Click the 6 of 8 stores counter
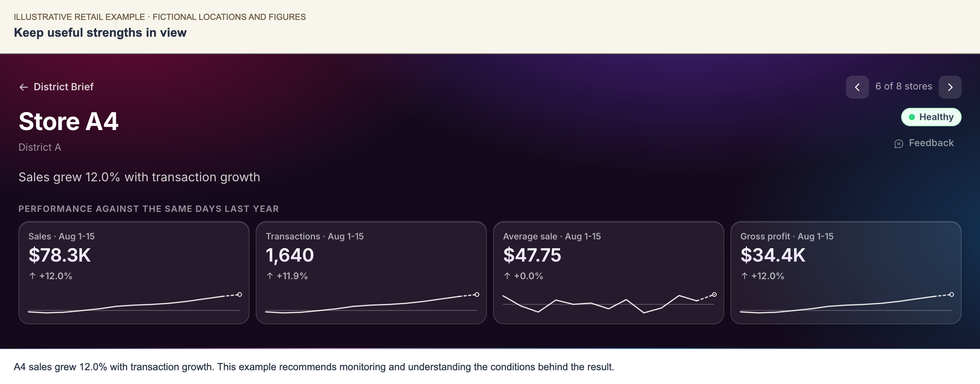 (904, 86)
